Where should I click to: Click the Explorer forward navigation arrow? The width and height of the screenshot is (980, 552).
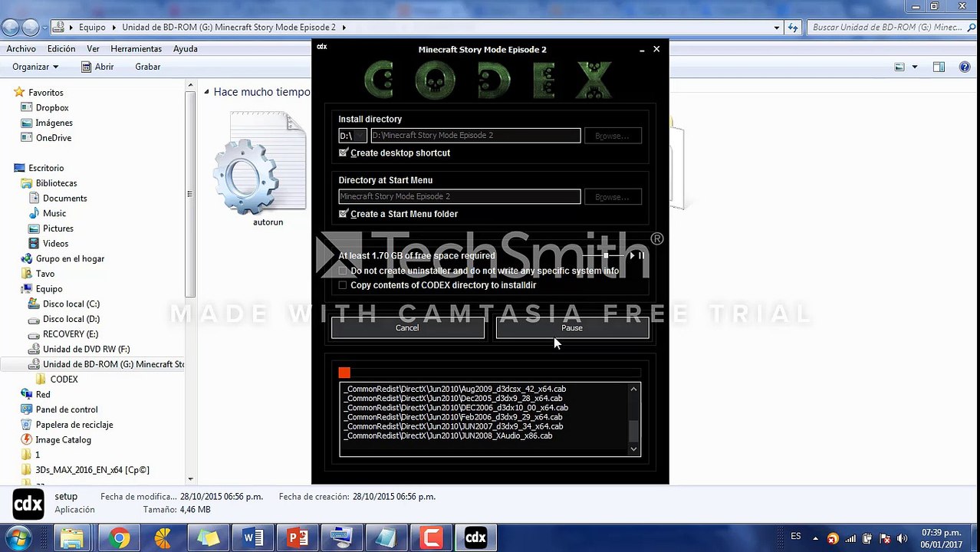pos(31,27)
